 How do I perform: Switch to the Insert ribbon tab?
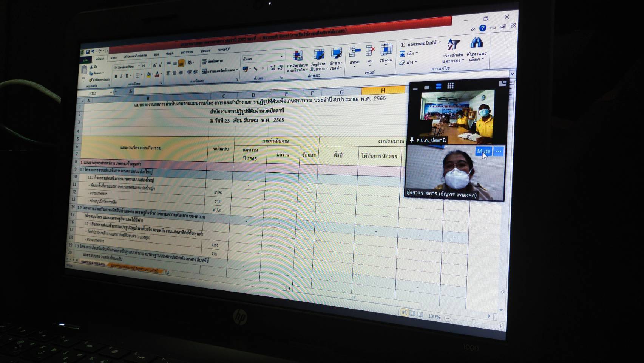click(114, 58)
